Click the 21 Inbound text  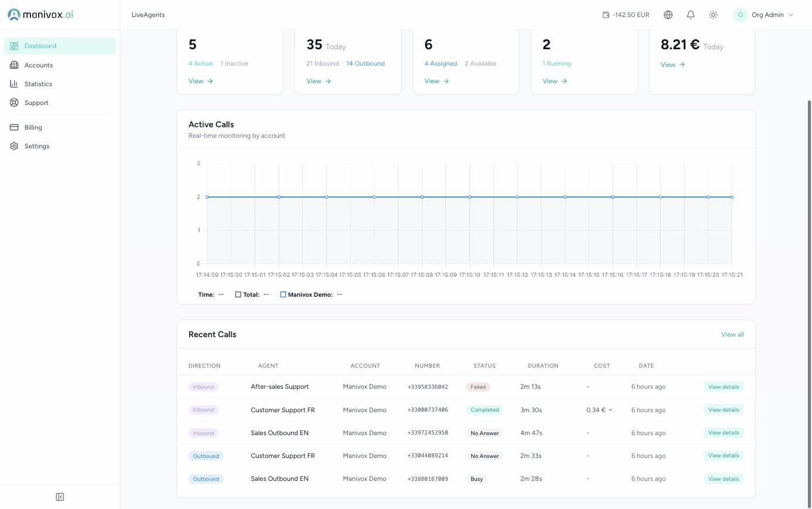click(322, 63)
